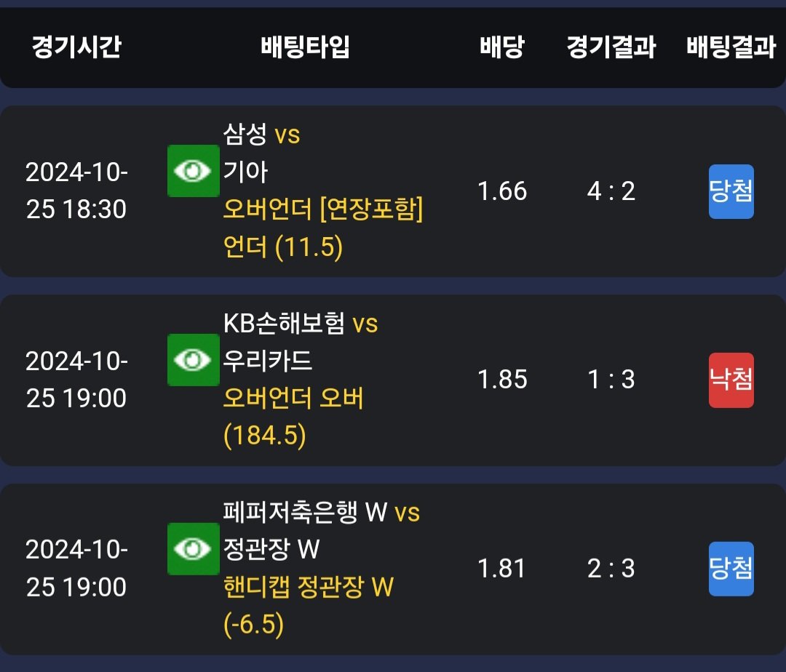Image resolution: width=786 pixels, height=672 pixels.
Task: Open the 언더 (11.5) bet type text
Action: (282, 247)
